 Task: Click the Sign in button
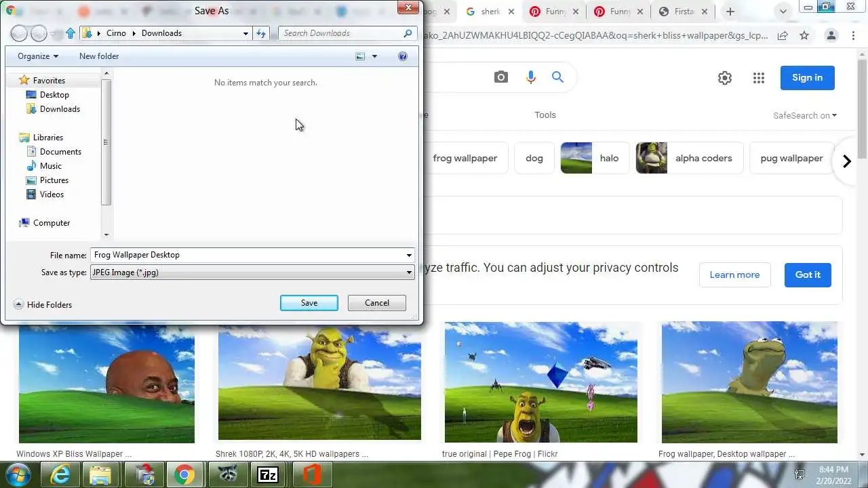coord(807,77)
